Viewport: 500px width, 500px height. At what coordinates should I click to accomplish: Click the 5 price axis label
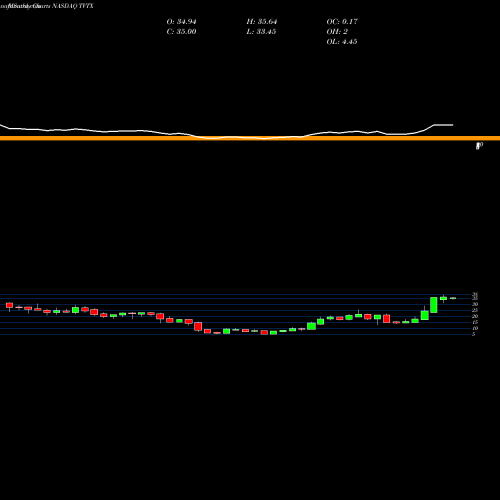click(473, 334)
